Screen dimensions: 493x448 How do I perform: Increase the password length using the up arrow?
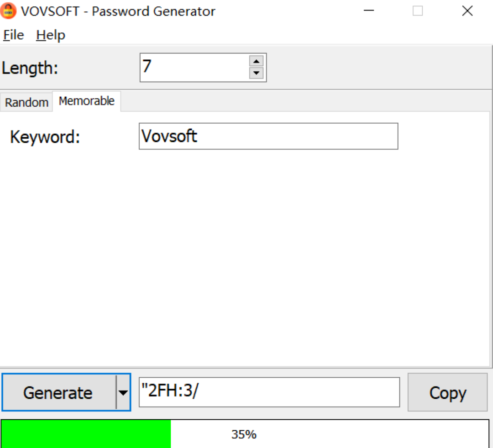click(256, 61)
